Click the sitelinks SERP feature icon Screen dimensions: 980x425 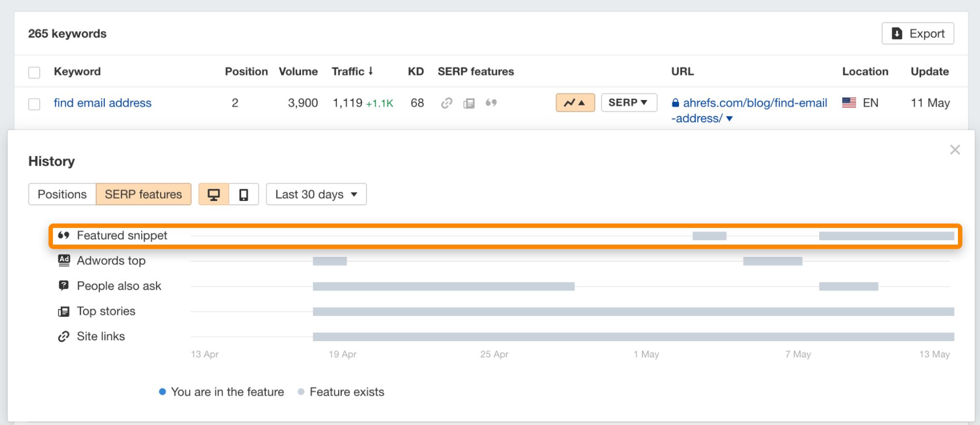[446, 103]
